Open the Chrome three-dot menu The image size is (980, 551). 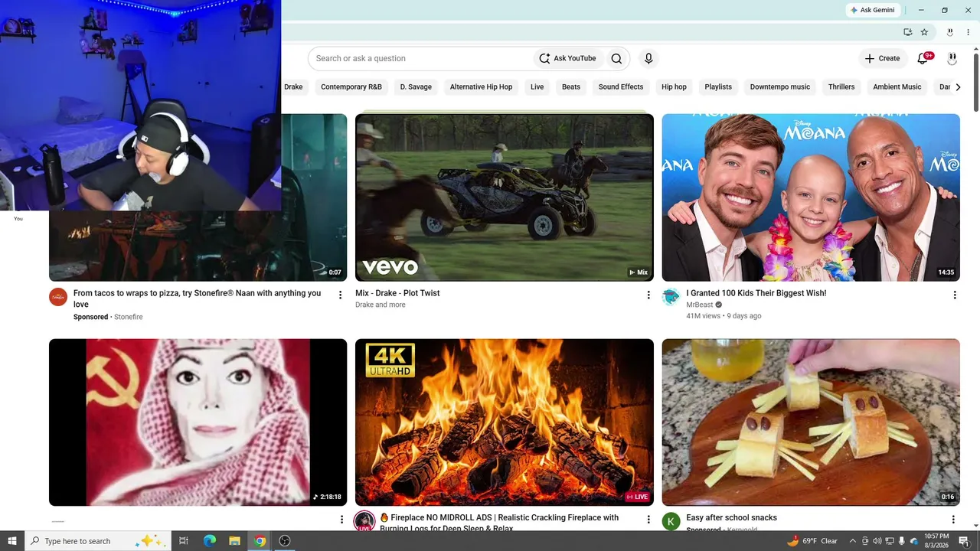(x=968, y=32)
